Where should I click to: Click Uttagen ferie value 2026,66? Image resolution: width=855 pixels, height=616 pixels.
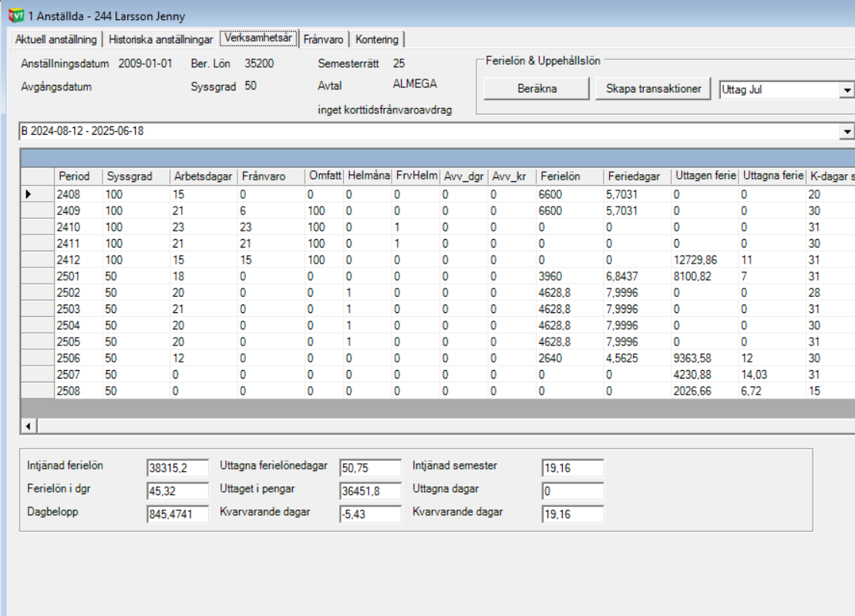coord(705,390)
